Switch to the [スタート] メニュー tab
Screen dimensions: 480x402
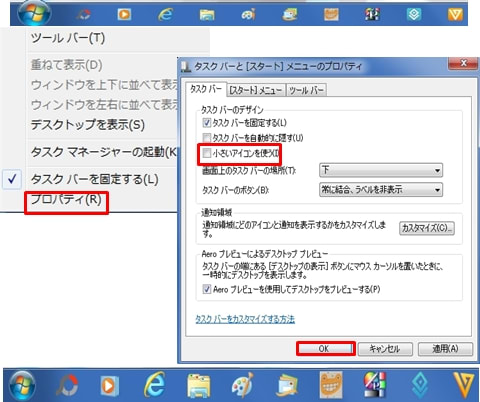click(x=256, y=90)
